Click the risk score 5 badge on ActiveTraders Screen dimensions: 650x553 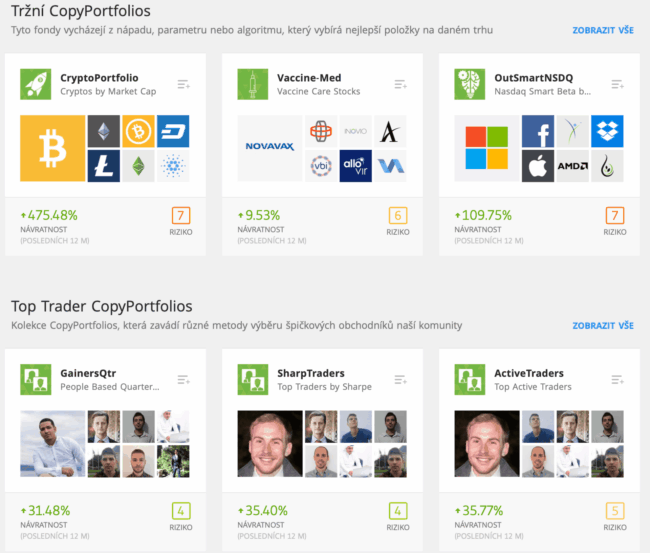[x=615, y=511]
